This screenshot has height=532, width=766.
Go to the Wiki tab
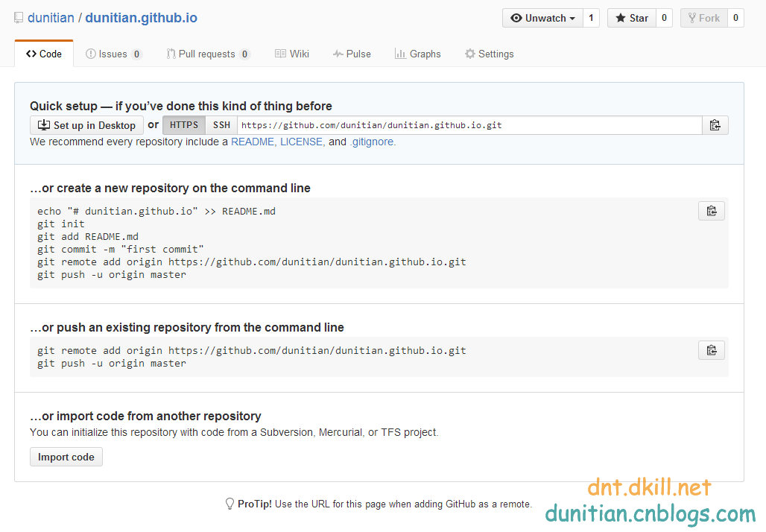tap(292, 54)
